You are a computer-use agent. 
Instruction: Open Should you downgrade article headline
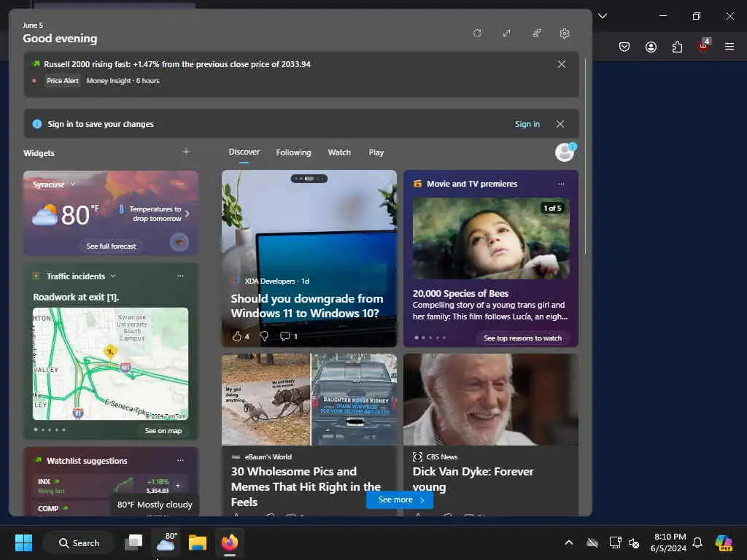[x=307, y=306]
